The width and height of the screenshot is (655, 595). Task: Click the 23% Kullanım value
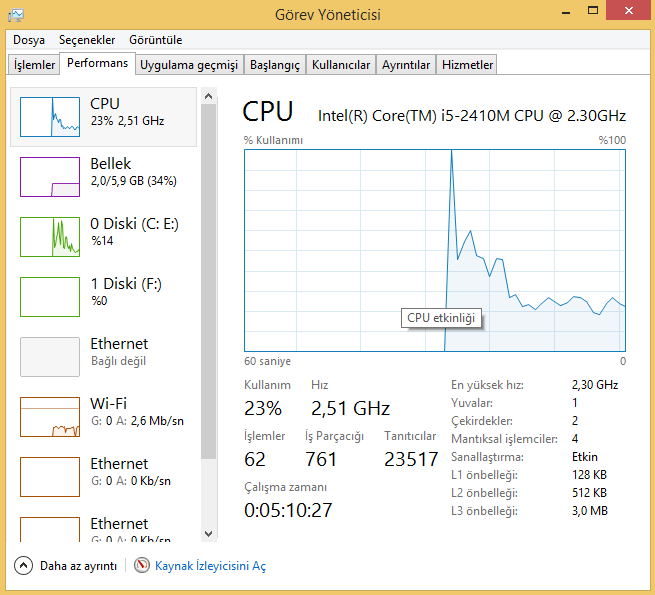pos(263,409)
